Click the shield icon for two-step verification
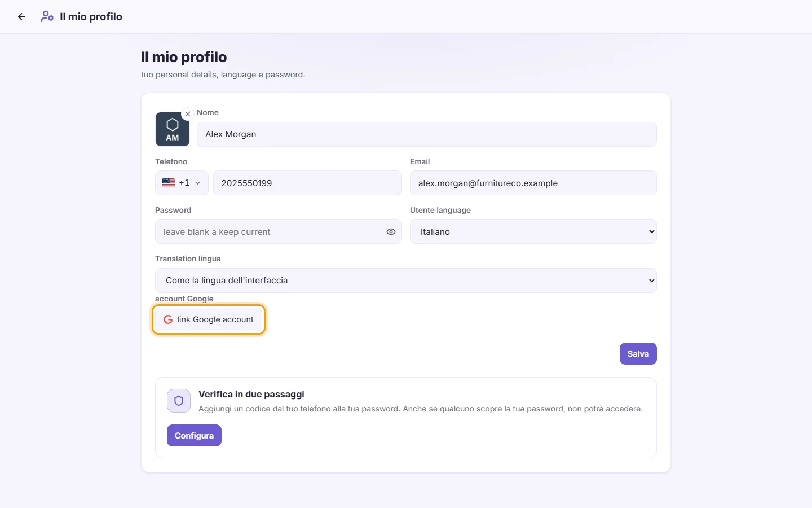This screenshot has height=508, width=812. click(x=179, y=401)
